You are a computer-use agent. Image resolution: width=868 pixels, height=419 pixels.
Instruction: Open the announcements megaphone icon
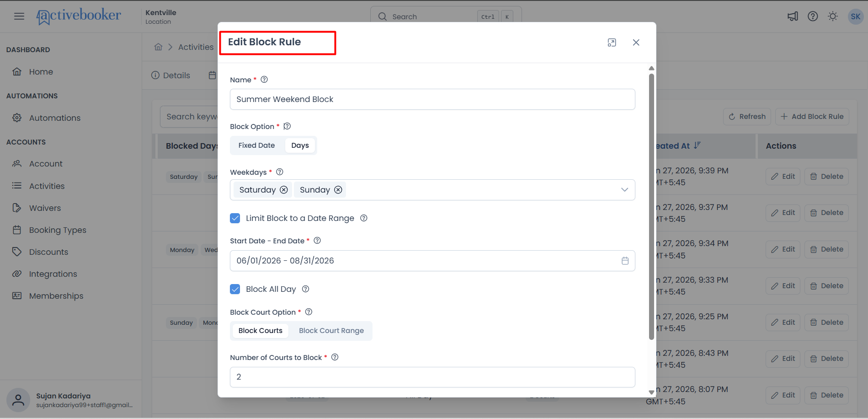(x=793, y=16)
